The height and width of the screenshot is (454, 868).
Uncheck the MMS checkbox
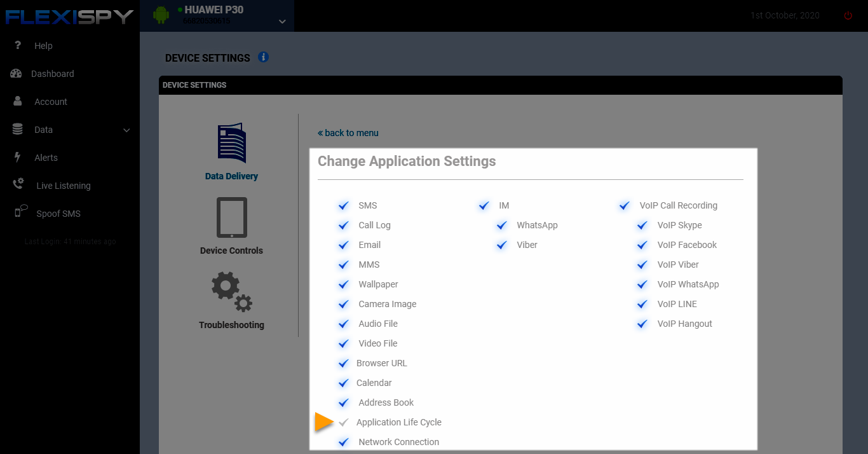coord(344,265)
